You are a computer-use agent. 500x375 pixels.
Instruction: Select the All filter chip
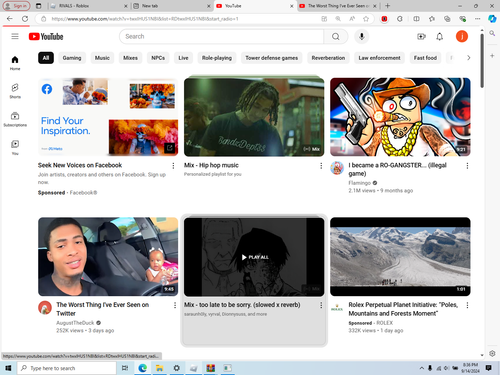(46, 58)
